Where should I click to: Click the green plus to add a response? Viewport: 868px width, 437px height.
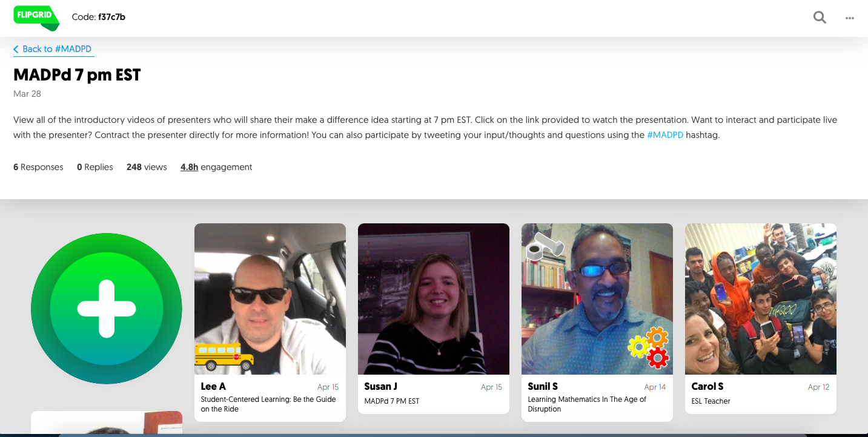[x=106, y=308]
